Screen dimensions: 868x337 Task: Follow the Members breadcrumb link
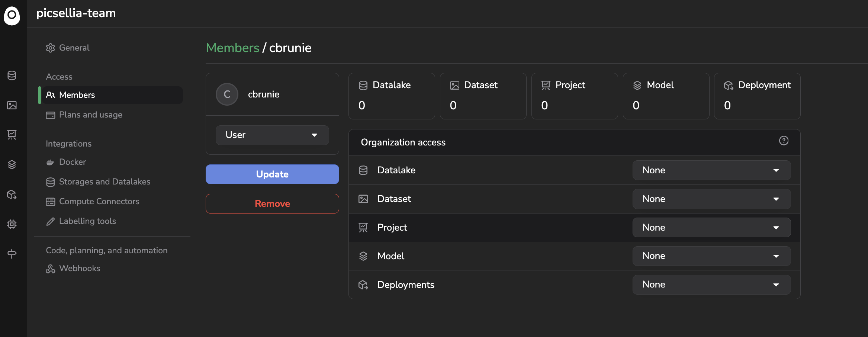tap(232, 48)
